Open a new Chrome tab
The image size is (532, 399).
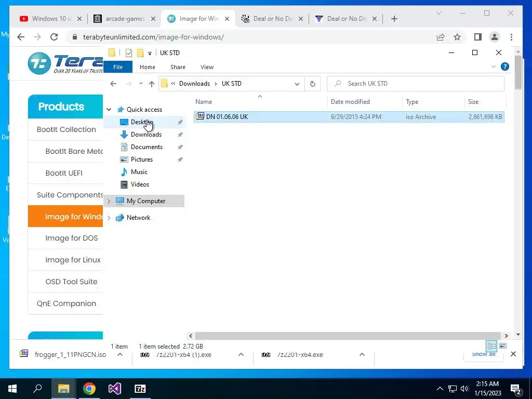(394, 19)
